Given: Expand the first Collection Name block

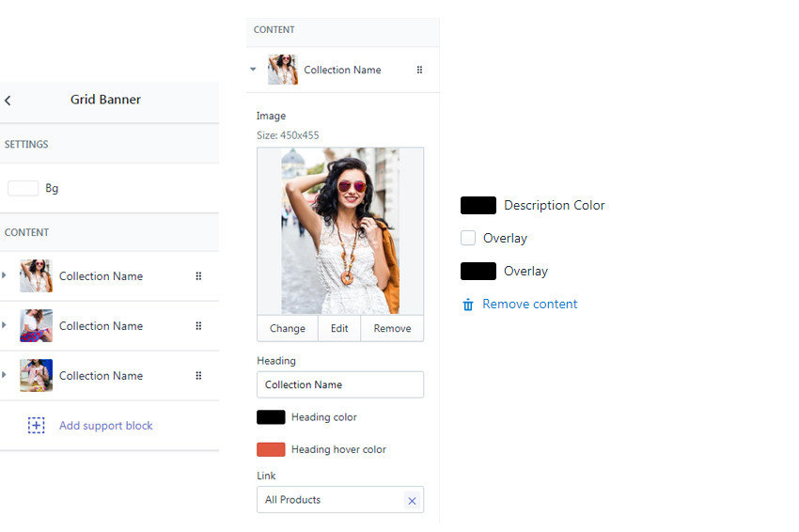Looking at the screenshot, I should coord(4,275).
